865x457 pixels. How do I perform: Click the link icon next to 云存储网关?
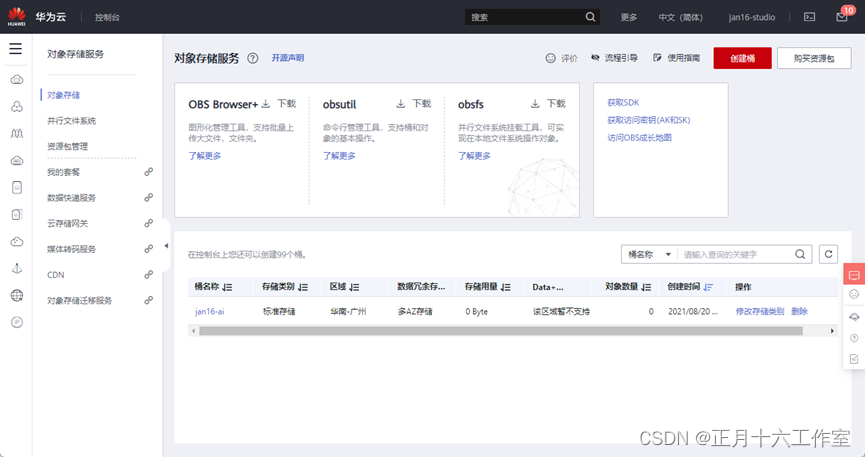tap(148, 223)
